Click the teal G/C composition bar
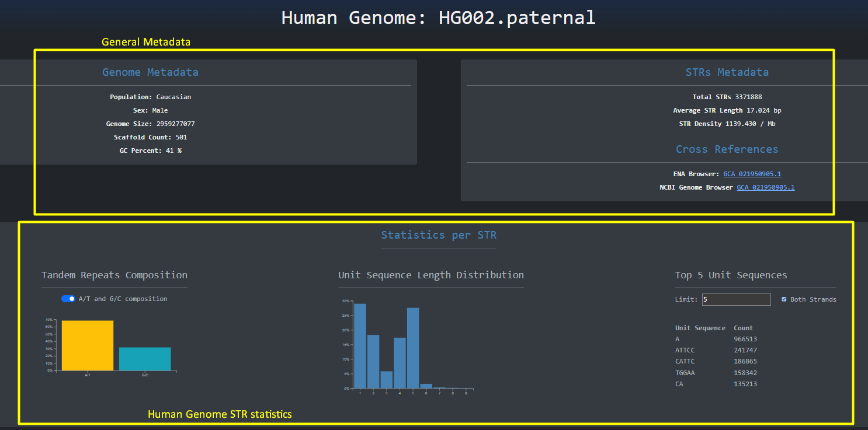This screenshot has width=868, height=430. 145,359
